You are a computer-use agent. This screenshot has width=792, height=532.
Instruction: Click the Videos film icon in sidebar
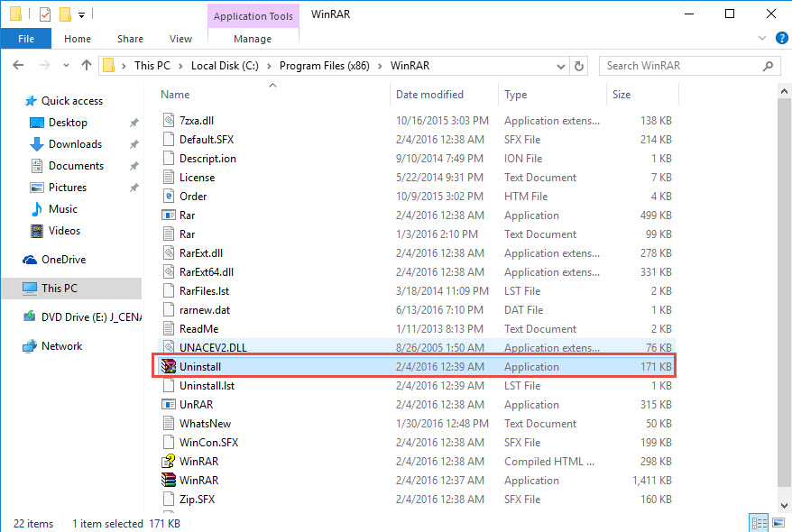tap(37, 231)
